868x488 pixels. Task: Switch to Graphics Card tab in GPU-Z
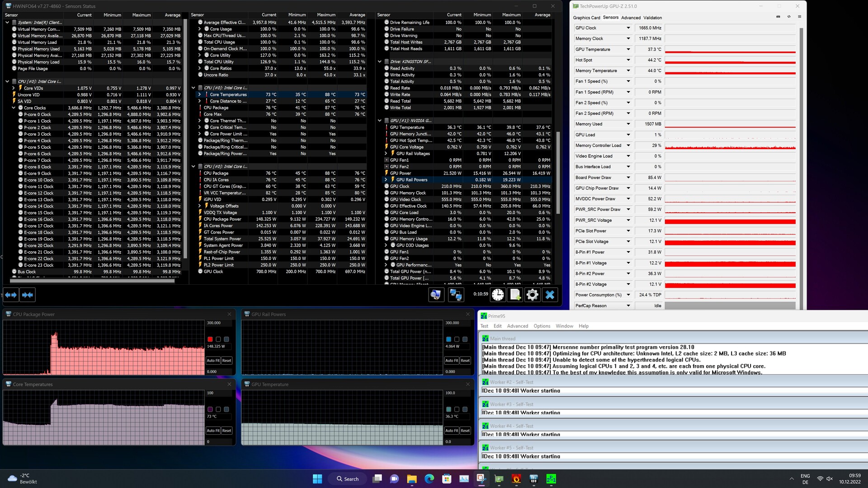[586, 18]
